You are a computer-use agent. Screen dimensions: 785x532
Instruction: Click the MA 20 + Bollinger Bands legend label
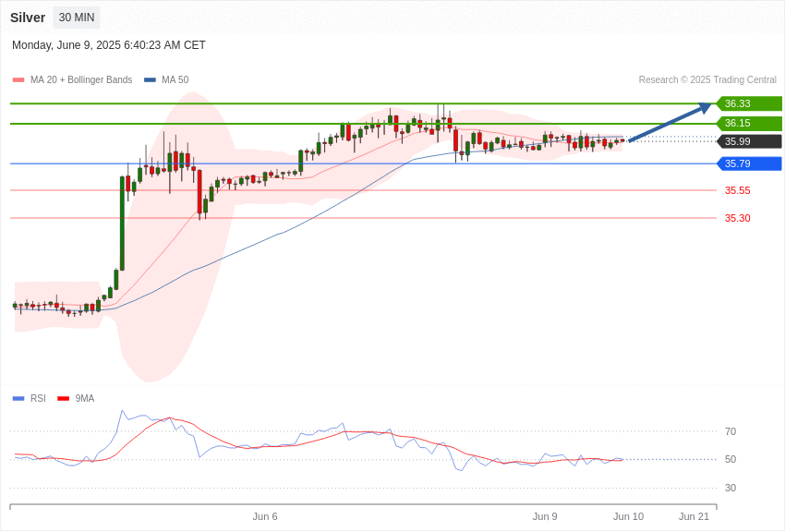(x=81, y=79)
